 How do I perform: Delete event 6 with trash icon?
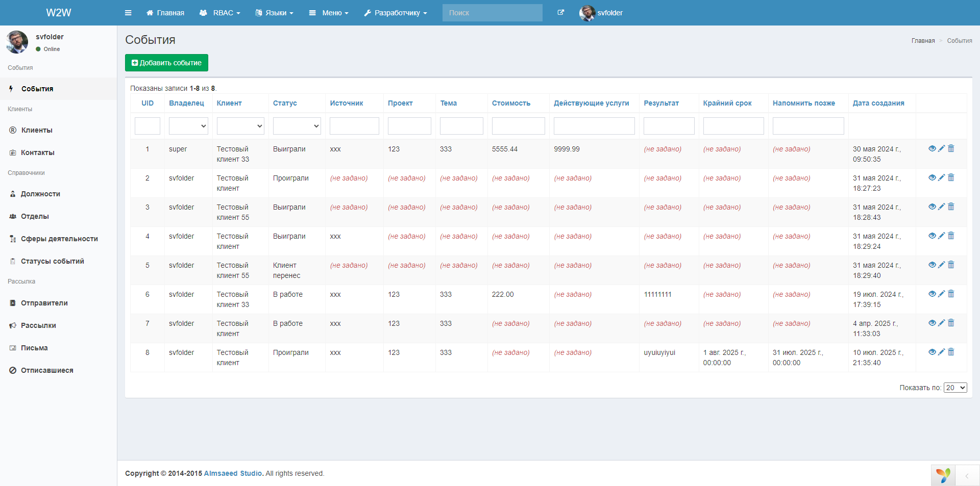(951, 294)
